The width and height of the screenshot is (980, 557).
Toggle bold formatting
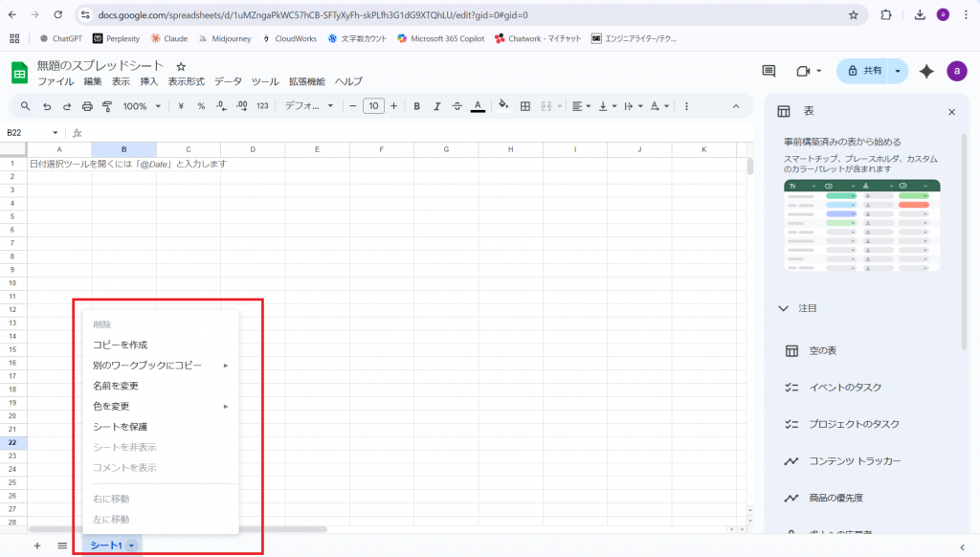point(417,106)
